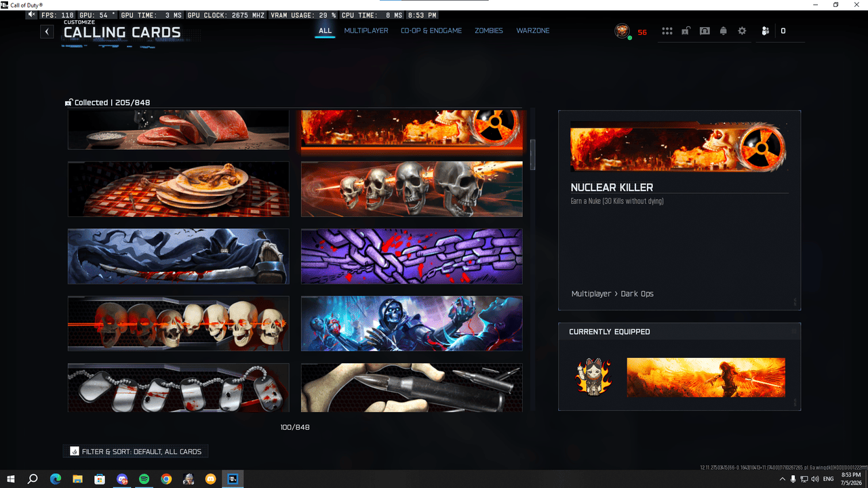Click the Multiplayer > Dark Ops category text
The height and width of the screenshot is (488, 868).
tap(612, 294)
